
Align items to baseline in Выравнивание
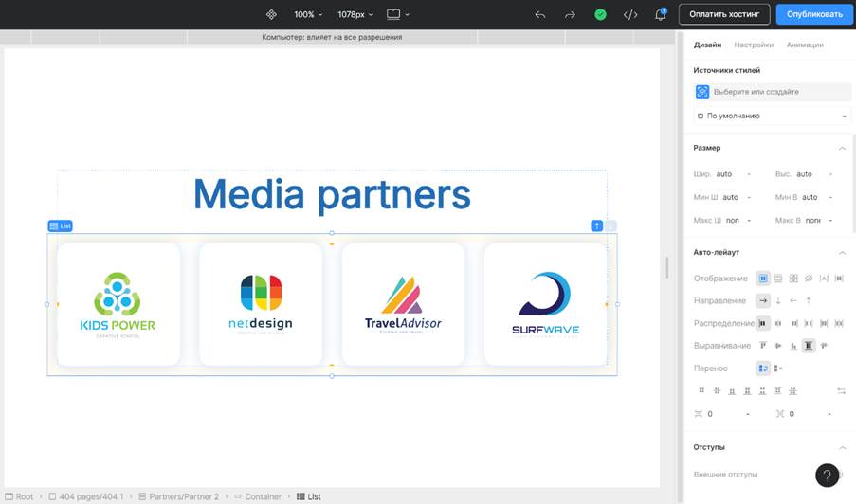pyautogui.click(x=824, y=345)
